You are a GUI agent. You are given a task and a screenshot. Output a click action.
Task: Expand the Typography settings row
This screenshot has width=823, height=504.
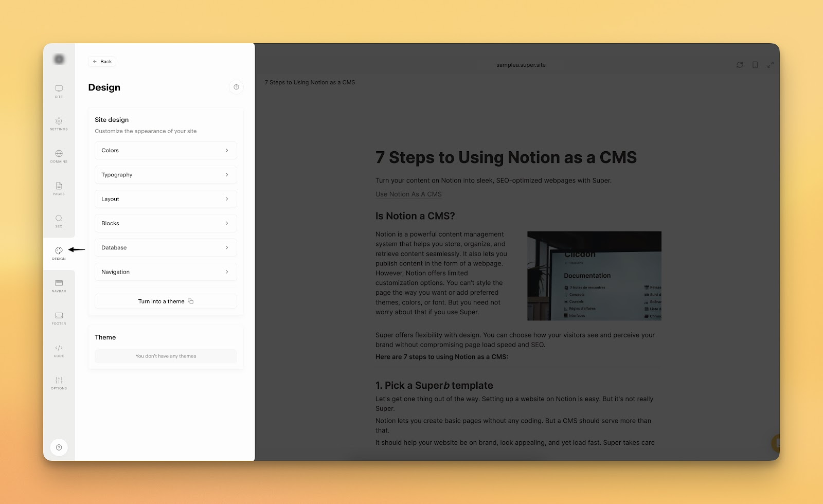pos(166,175)
